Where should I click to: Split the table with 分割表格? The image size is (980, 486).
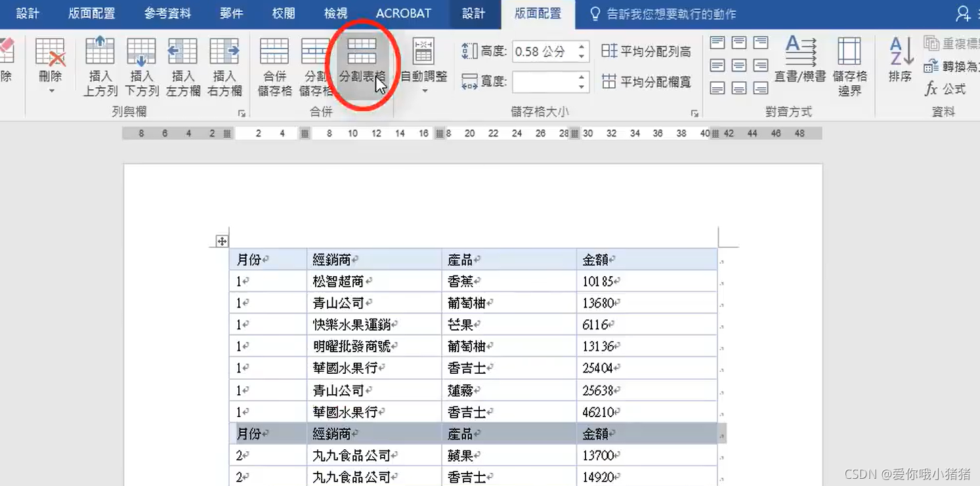pyautogui.click(x=362, y=68)
